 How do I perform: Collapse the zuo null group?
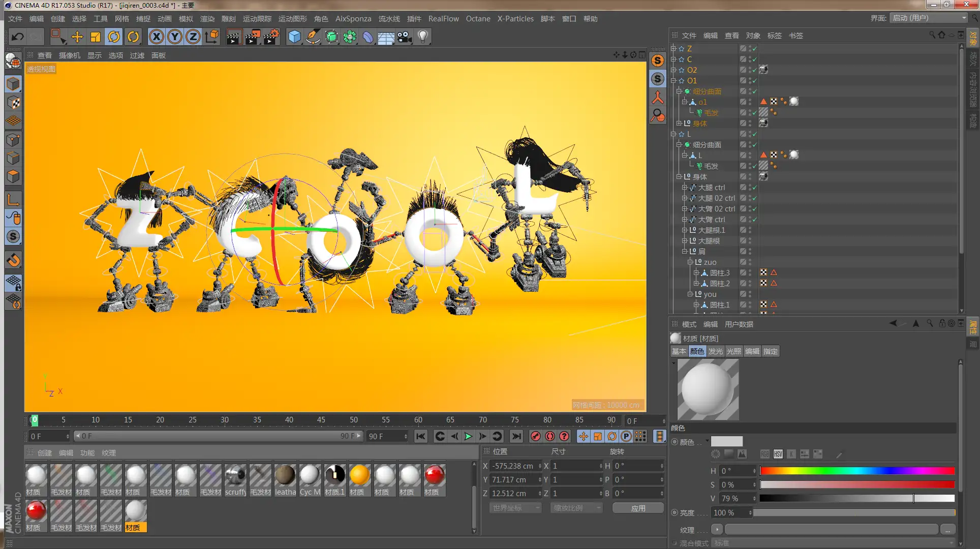pos(690,262)
